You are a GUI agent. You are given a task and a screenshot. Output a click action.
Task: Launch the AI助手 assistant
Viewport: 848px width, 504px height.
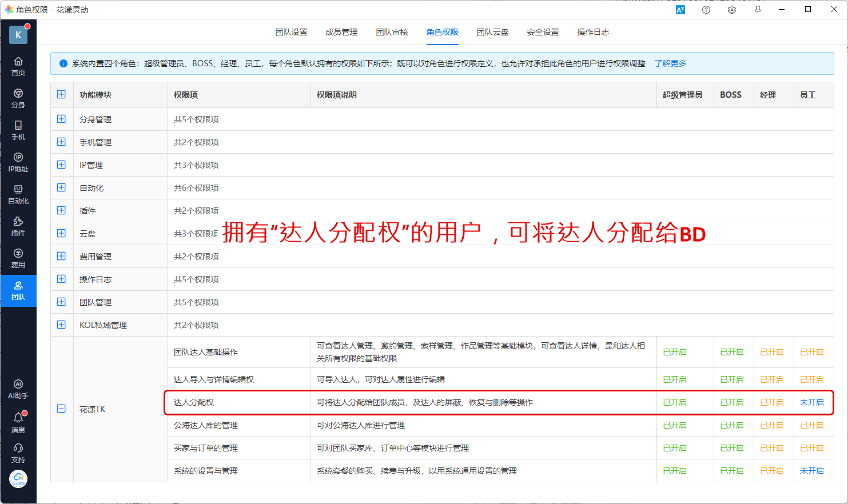click(18, 389)
